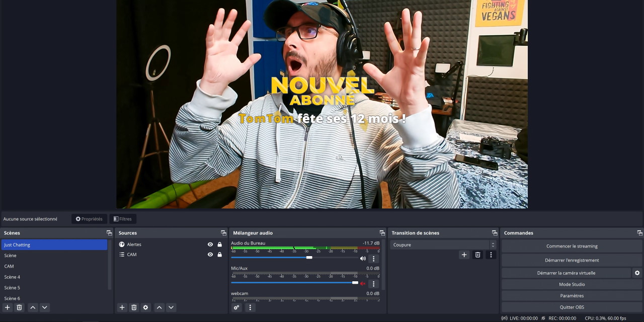
Task: Click Démarrer l'enregistrement button
Action: tap(572, 260)
